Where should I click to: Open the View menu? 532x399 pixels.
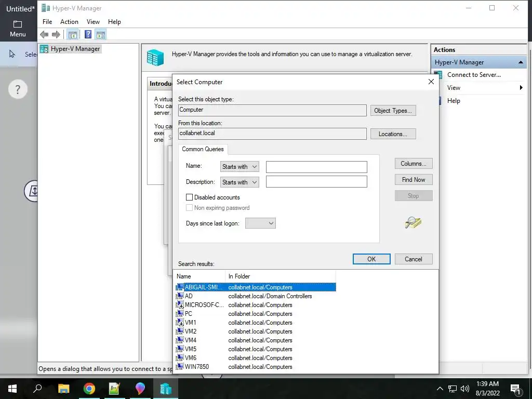[93, 22]
